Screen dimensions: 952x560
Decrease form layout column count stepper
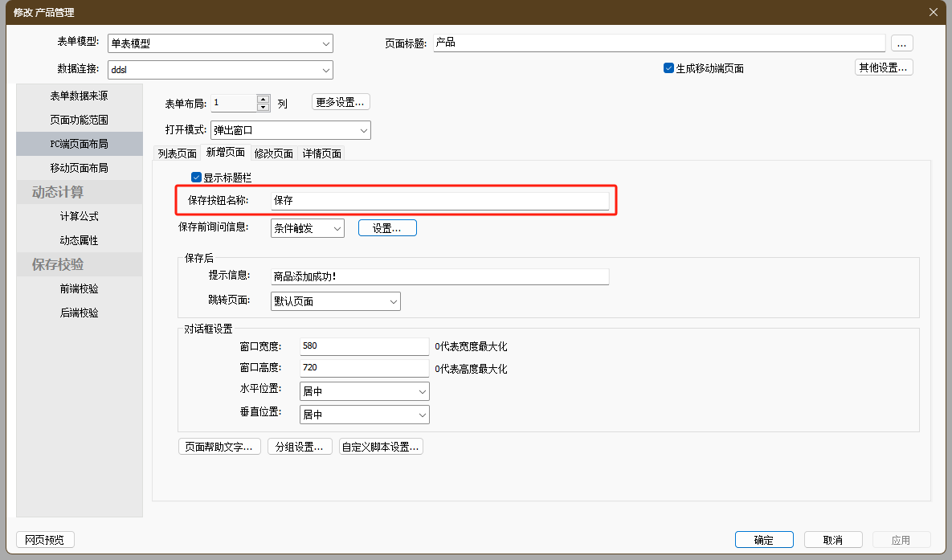point(263,107)
